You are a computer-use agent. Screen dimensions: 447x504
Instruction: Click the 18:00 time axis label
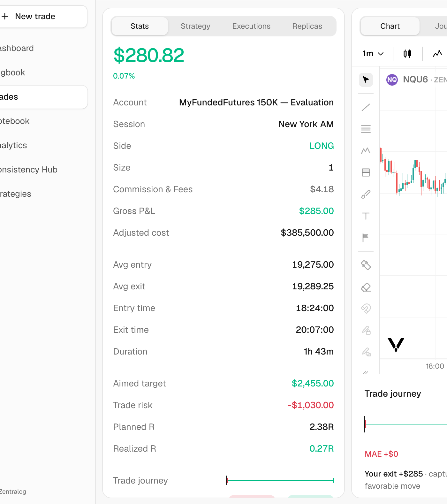click(x=435, y=366)
